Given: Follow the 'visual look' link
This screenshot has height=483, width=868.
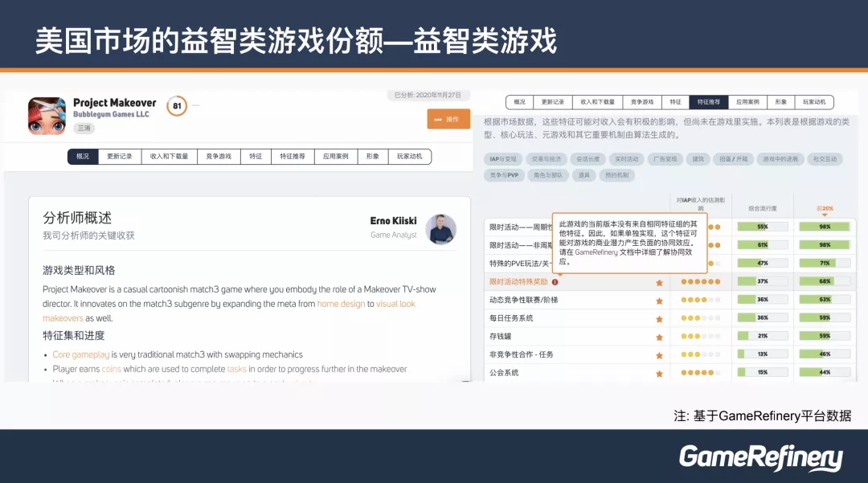Looking at the screenshot, I should point(395,304).
